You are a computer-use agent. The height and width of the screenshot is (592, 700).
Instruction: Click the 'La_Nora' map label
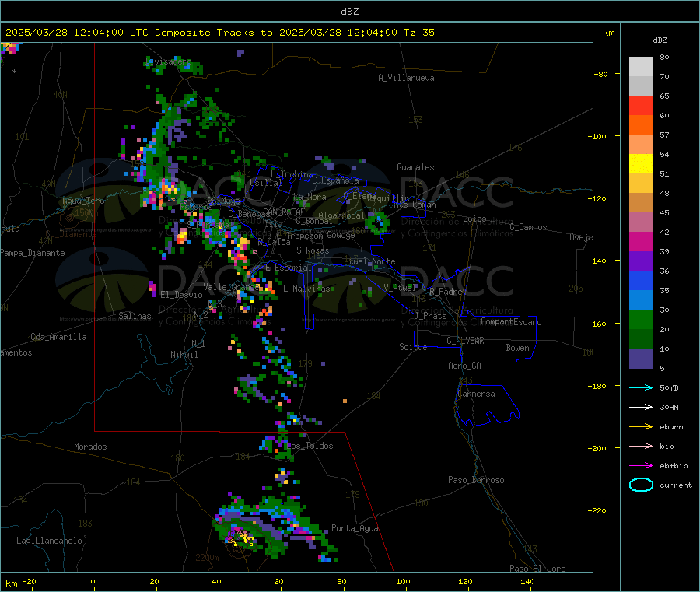(310, 197)
